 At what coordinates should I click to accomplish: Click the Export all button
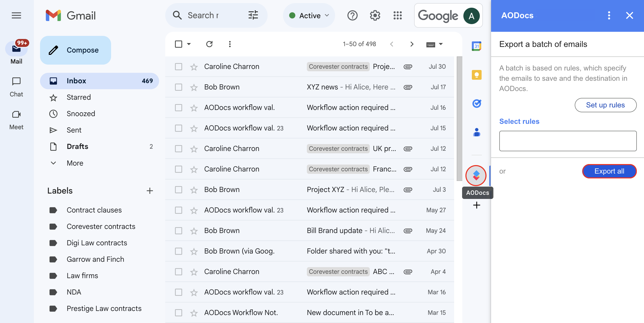coord(609,171)
